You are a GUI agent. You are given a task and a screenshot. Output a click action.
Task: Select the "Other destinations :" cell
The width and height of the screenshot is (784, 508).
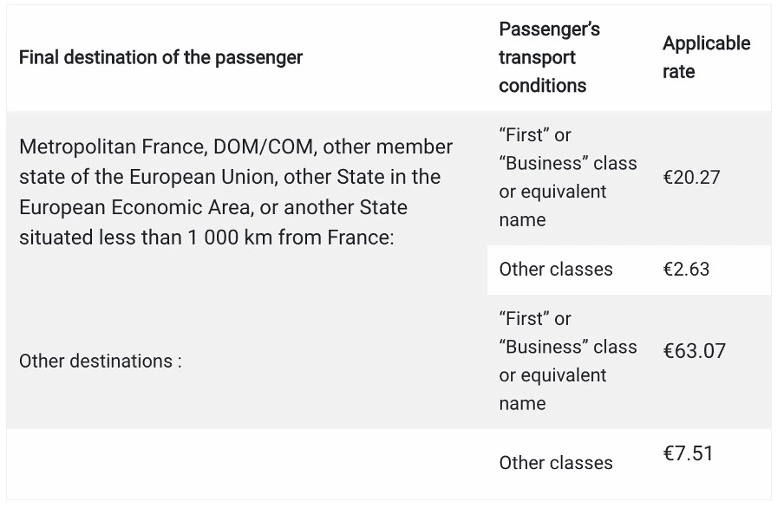tap(100, 361)
